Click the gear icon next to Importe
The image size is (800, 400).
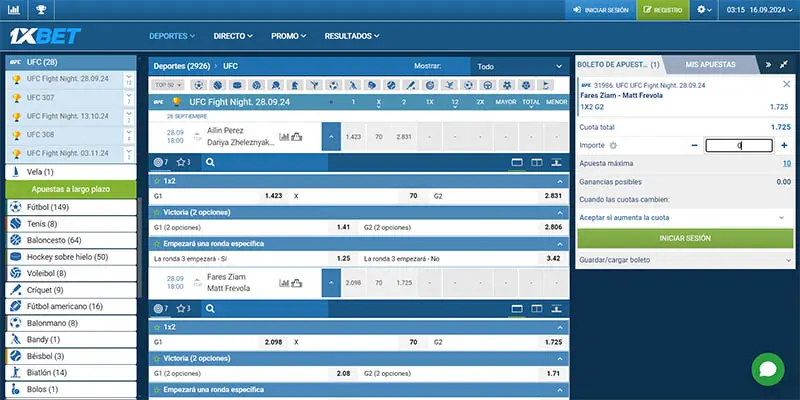coord(613,145)
